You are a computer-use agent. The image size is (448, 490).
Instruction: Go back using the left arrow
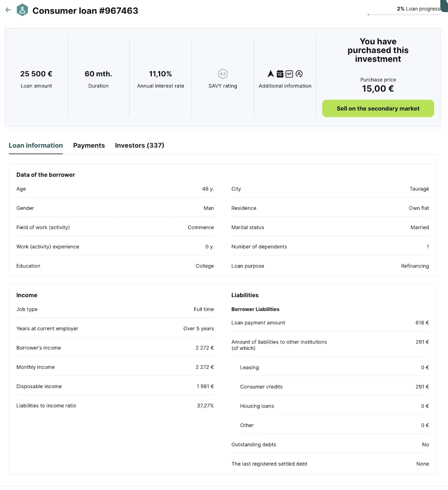coord(8,10)
